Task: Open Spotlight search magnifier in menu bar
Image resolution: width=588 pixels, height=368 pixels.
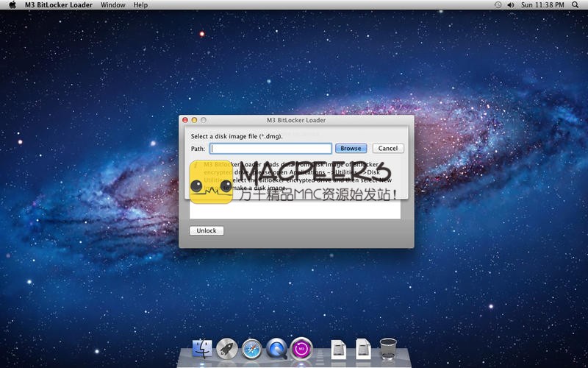Action: [577, 4]
